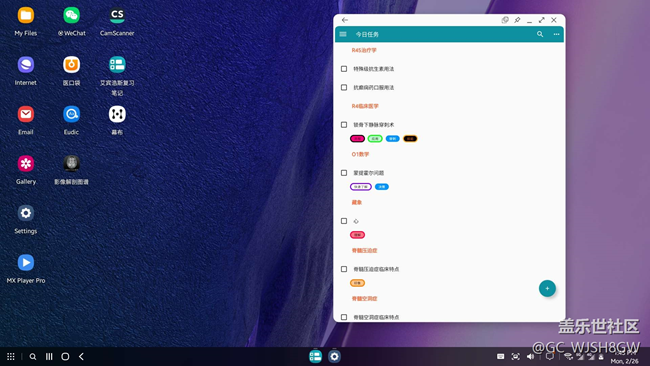Open the 藏象 notebook heading

(x=357, y=202)
